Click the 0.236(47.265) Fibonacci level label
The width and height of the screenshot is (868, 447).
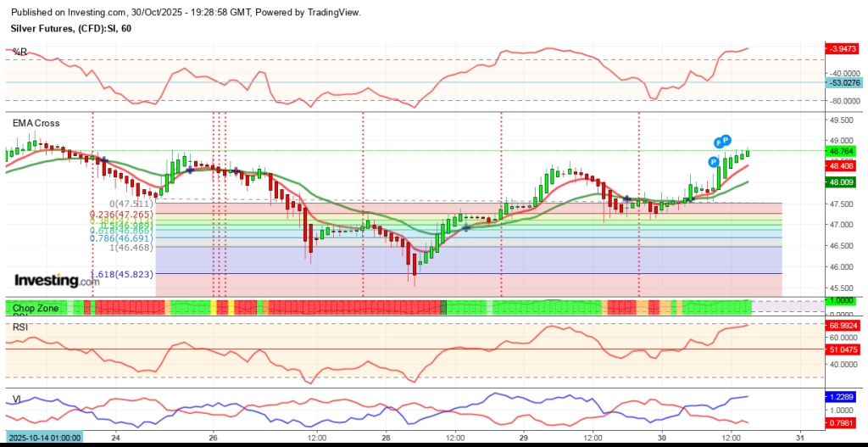point(122,215)
